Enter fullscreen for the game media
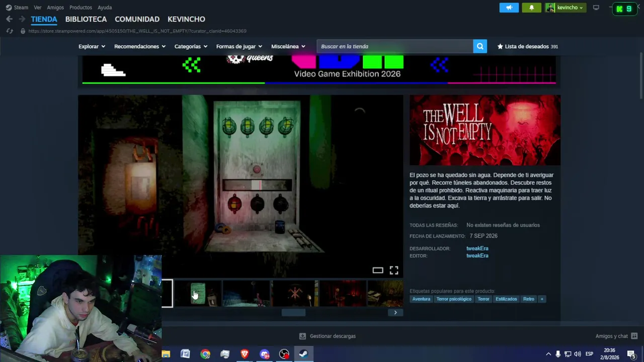This screenshot has width=644, height=362. click(394, 270)
